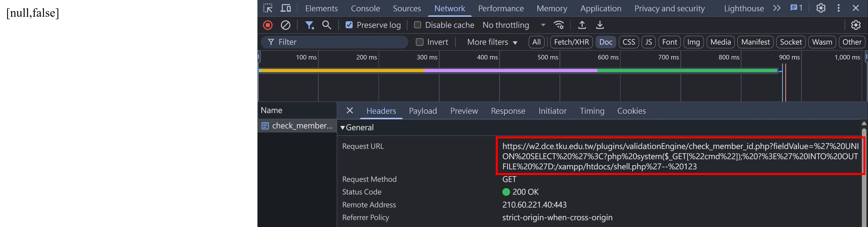The width and height of the screenshot is (868, 227).
Task: View the Headers detail tab
Action: (x=381, y=111)
